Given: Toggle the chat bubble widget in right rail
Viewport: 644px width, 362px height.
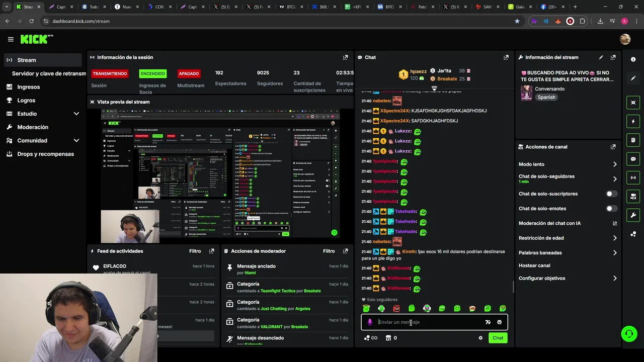Looking at the screenshot, I should (633, 159).
